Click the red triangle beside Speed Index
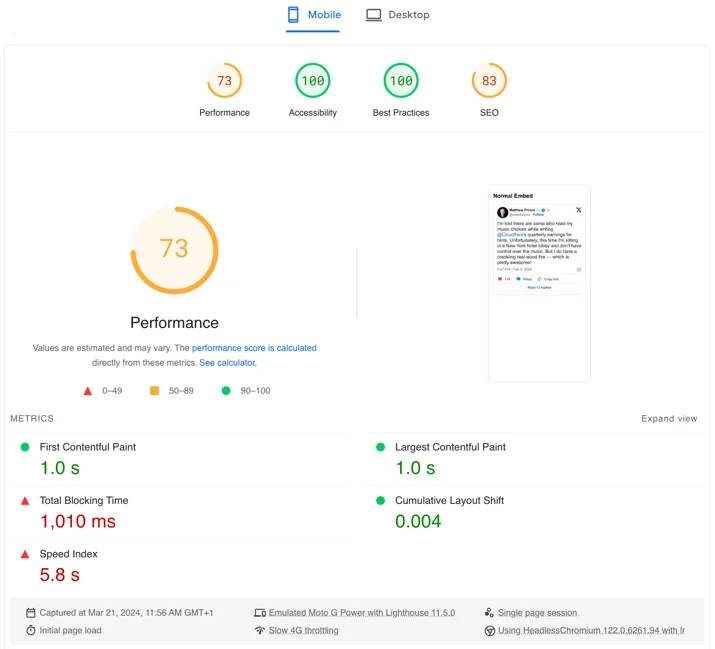 point(25,554)
